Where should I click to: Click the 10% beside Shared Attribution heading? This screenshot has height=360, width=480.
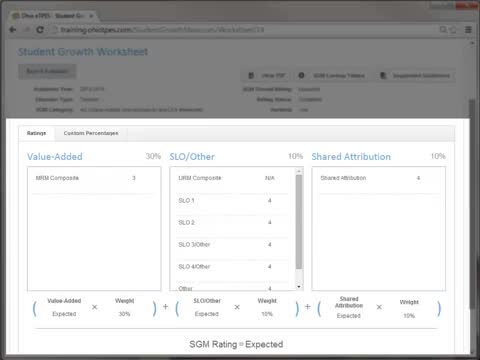click(438, 156)
